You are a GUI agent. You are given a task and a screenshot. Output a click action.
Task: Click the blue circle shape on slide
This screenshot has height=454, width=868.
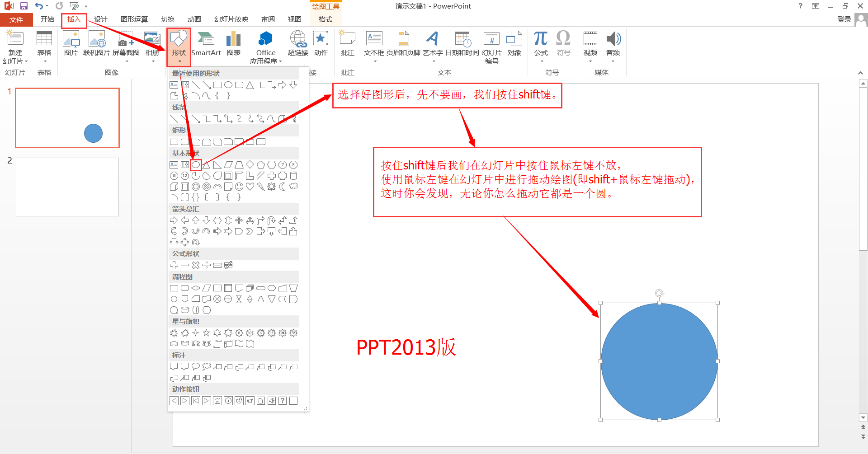pyautogui.click(x=659, y=361)
